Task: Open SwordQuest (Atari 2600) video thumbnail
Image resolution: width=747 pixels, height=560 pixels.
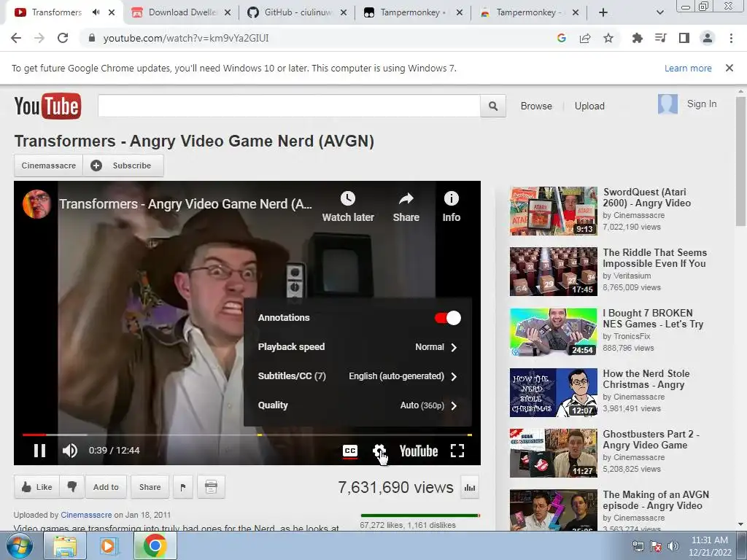Action: pos(553,211)
